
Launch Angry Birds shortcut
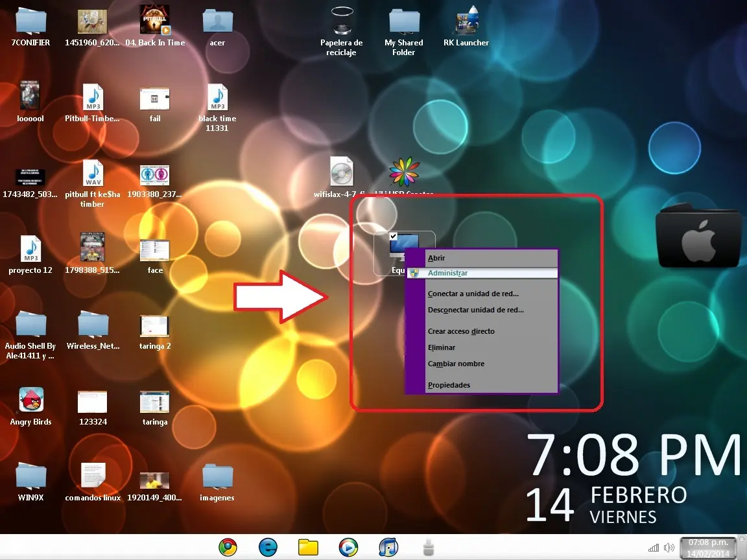pos(31,399)
